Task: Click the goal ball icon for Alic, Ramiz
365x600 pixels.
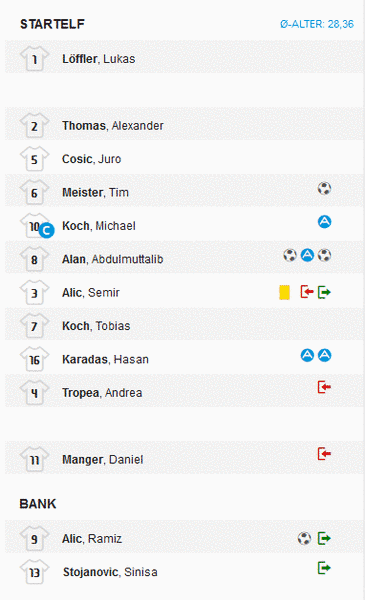Action: (304, 538)
